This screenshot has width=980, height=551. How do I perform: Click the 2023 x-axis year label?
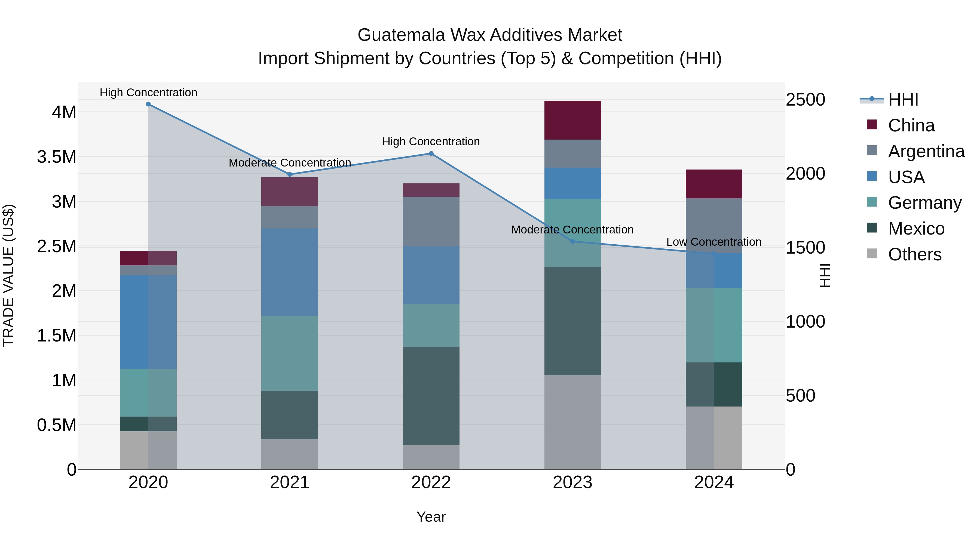point(572,482)
